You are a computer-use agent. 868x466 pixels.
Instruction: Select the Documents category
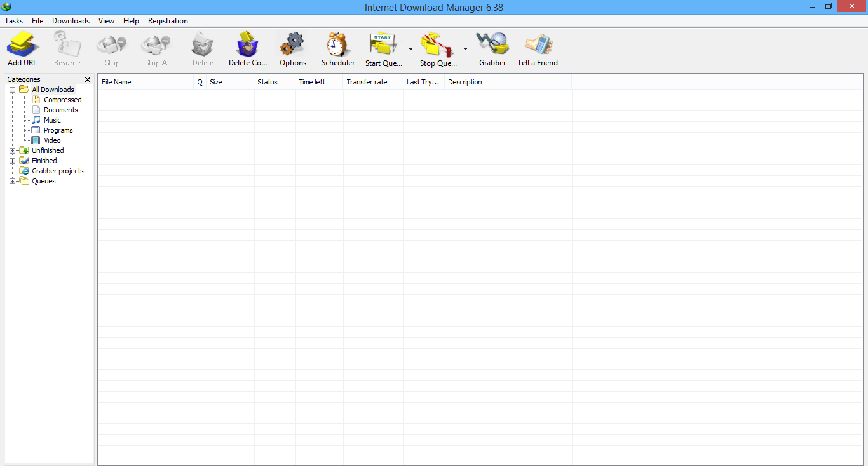click(x=60, y=110)
